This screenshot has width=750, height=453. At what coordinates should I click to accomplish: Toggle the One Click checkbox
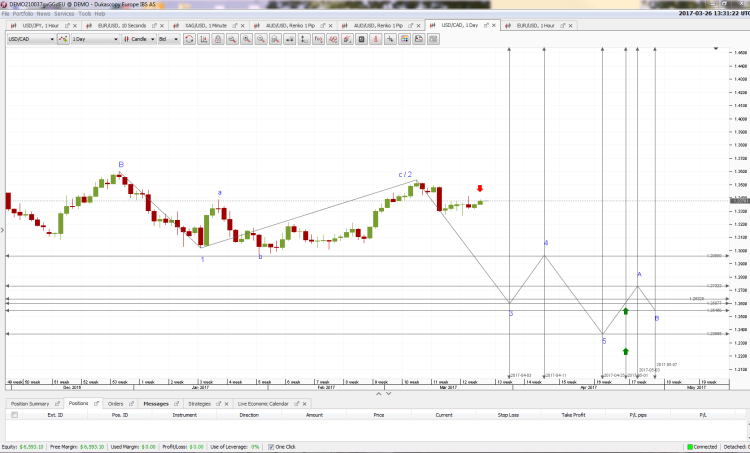(271, 447)
